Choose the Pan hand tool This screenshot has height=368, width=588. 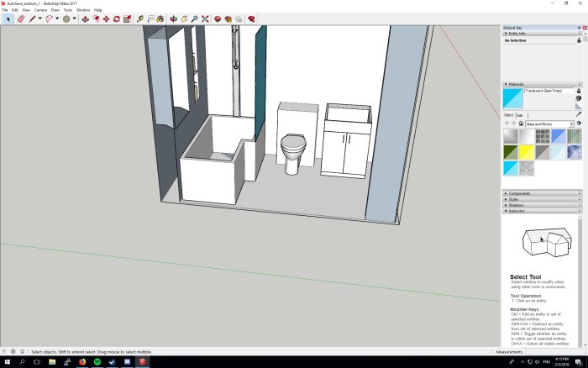point(184,18)
